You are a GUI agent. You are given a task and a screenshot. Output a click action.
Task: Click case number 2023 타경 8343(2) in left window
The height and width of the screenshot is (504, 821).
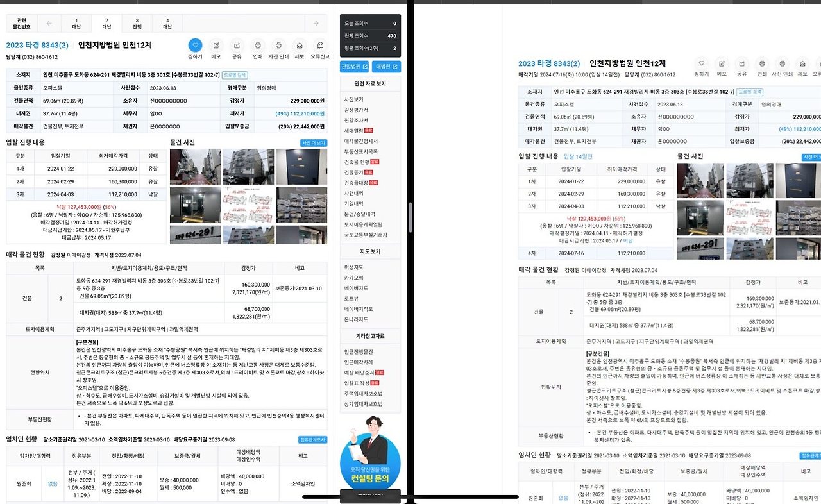(x=37, y=45)
